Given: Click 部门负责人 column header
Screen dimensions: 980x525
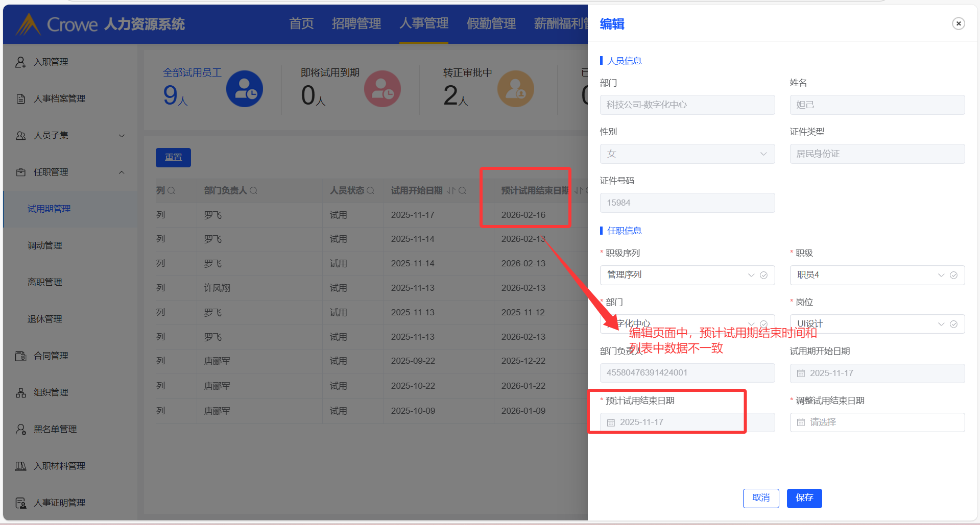Looking at the screenshot, I should click(225, 191).
